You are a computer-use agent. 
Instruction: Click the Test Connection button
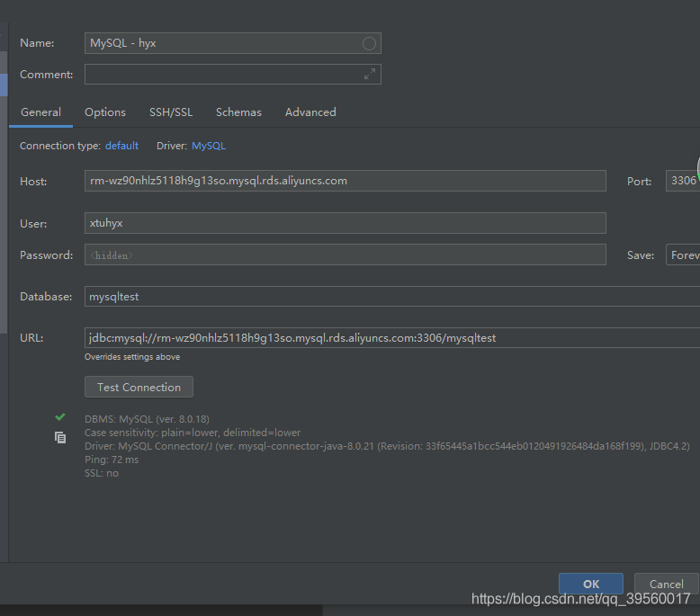click(139, 387)
